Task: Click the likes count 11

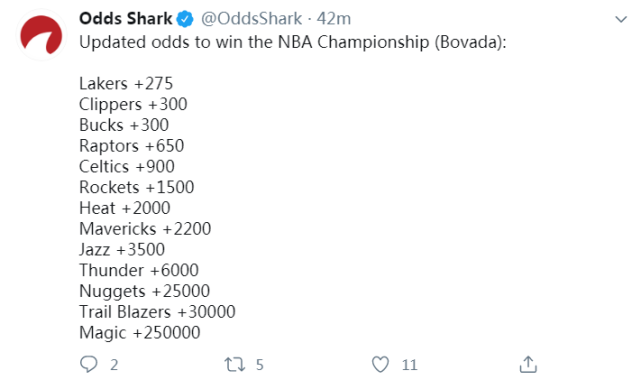Action: [x=410, y=364]
